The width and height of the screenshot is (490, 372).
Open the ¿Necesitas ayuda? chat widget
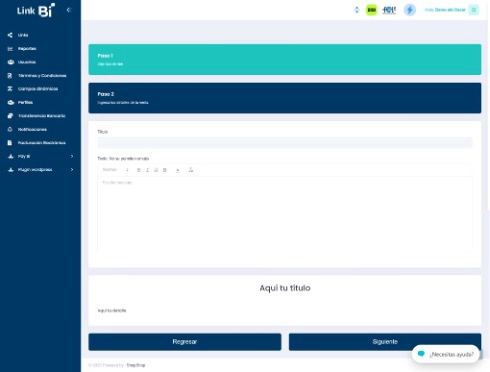446,354
